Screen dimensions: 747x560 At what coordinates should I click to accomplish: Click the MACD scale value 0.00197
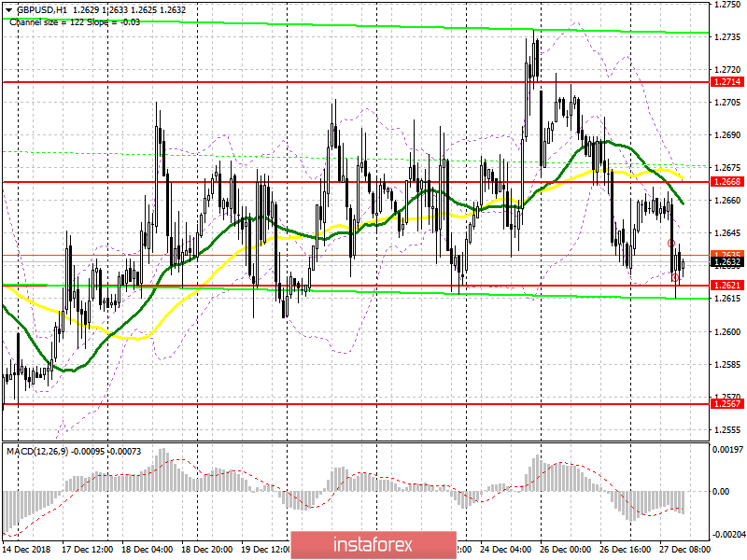pos(727,449)
